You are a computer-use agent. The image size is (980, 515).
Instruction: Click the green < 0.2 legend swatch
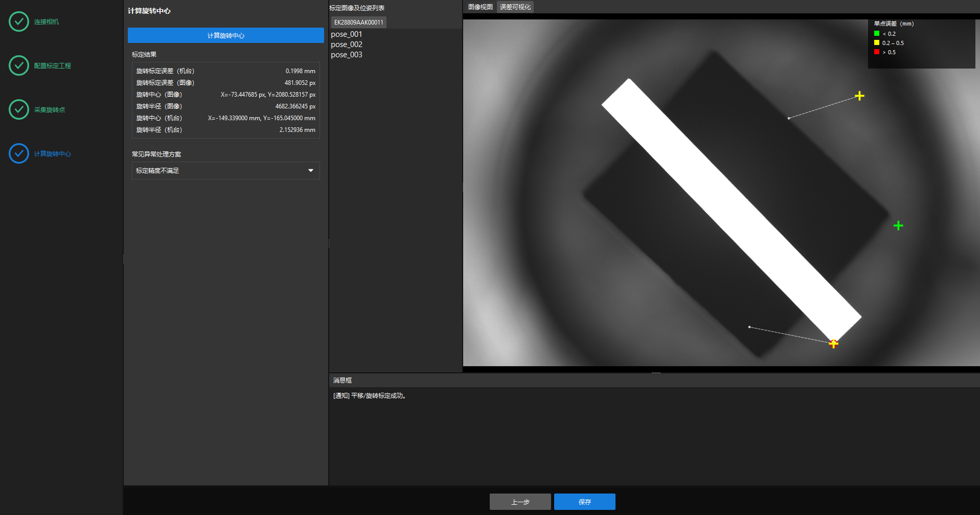click(x=877, y=34)
